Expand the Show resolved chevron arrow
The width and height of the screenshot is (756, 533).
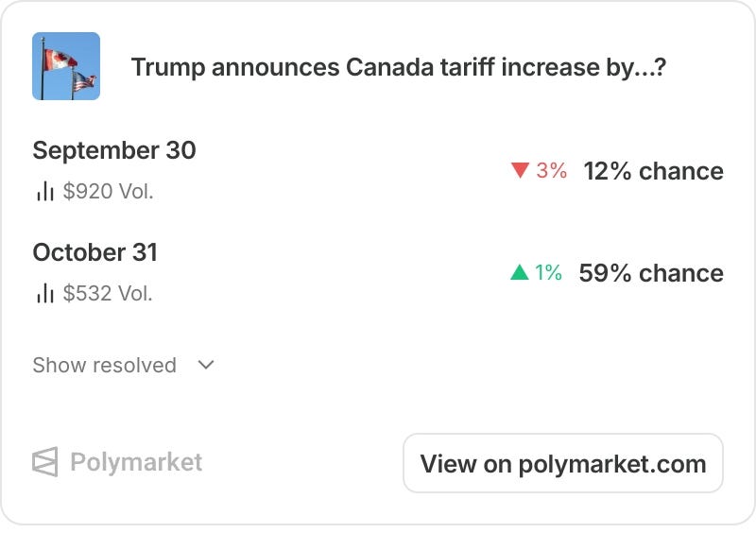[x=206, y=365]
